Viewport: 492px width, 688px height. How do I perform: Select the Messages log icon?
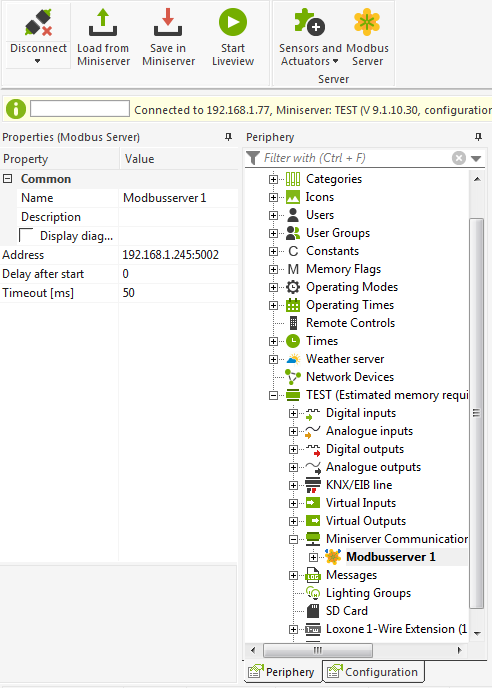pyautogui.click(x=313, y=575)
